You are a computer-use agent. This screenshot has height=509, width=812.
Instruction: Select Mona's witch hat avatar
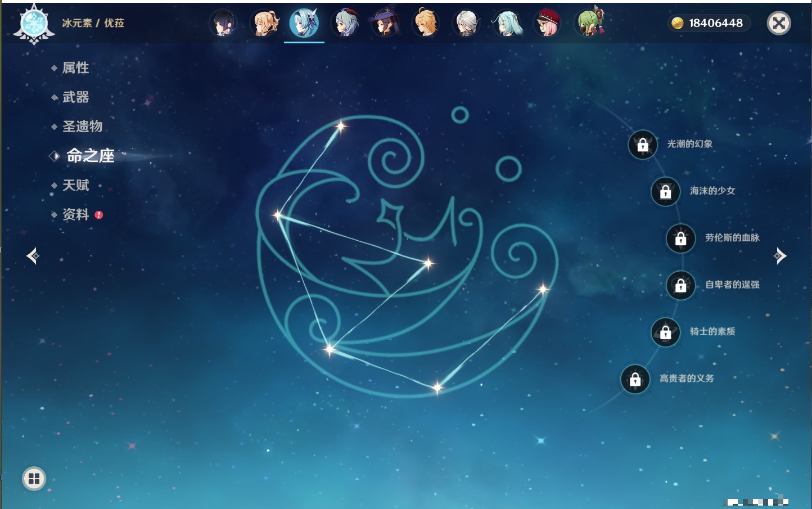pyautogui.click(x=386, y=23)
